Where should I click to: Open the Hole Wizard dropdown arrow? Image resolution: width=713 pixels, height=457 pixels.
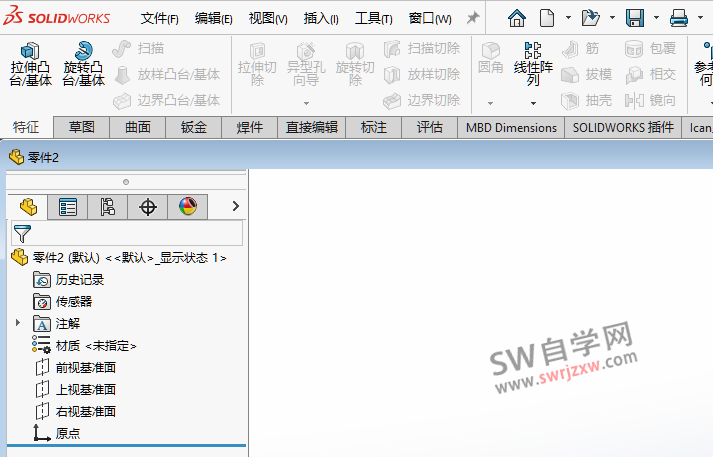(x=306, y=103)
